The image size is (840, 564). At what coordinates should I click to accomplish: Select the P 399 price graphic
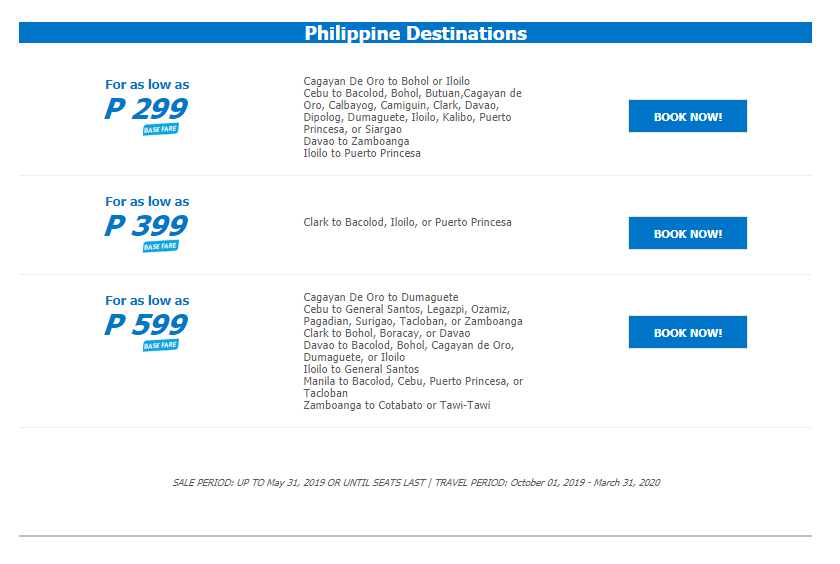146,225
